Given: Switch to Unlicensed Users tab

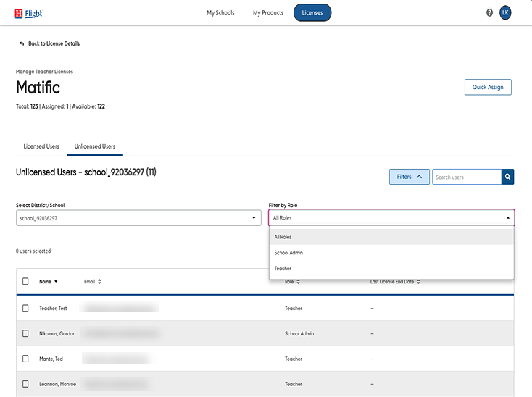Looking at the screenshot, I should [95, 146].
